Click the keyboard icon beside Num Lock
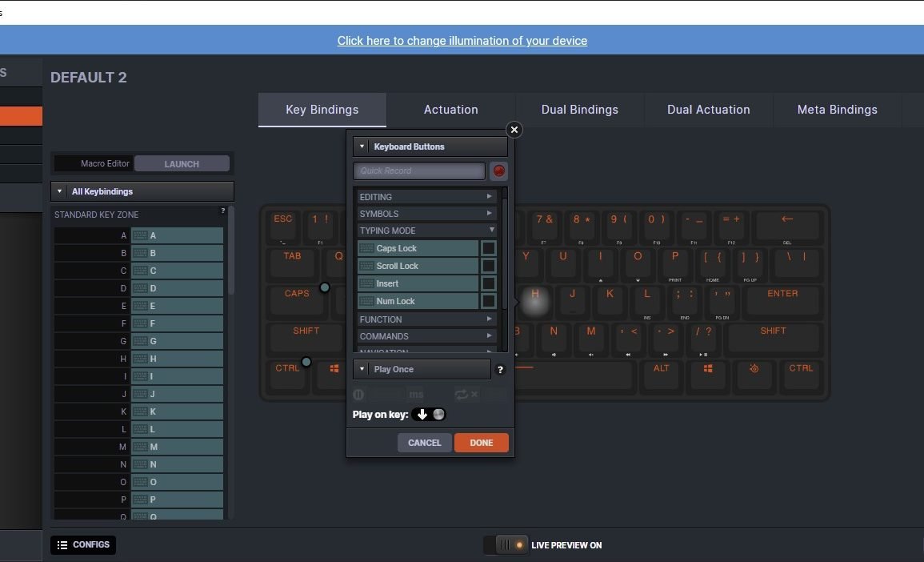Image resolution: width=924 pixels, height=562 pixels. pyautogui.click(x=366, y=301)
